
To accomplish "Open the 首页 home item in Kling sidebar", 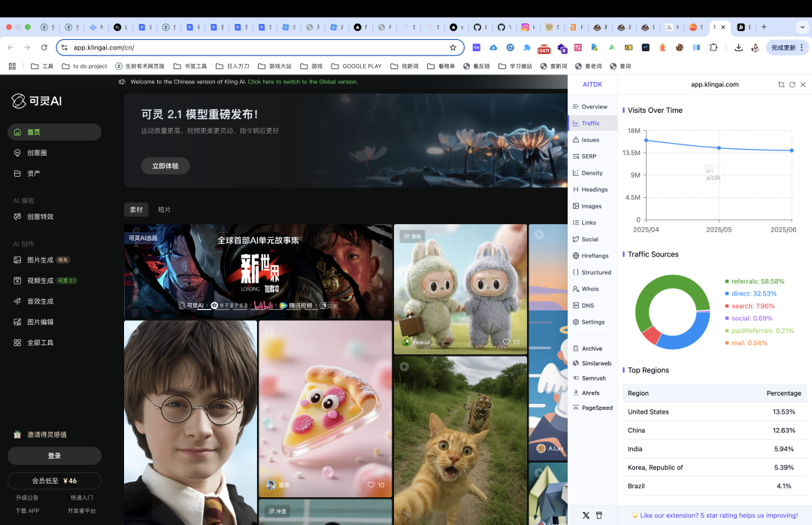I will pos(54,132).
